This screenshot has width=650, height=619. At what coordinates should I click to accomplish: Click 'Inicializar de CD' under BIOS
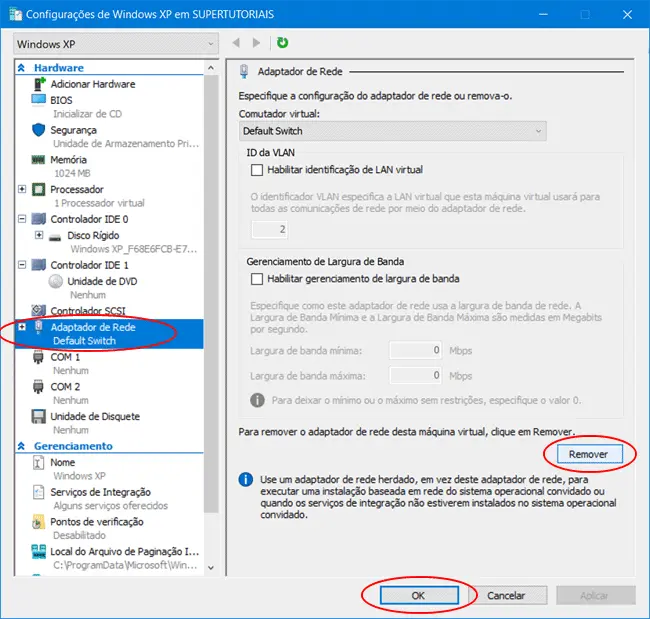[87, 114]
